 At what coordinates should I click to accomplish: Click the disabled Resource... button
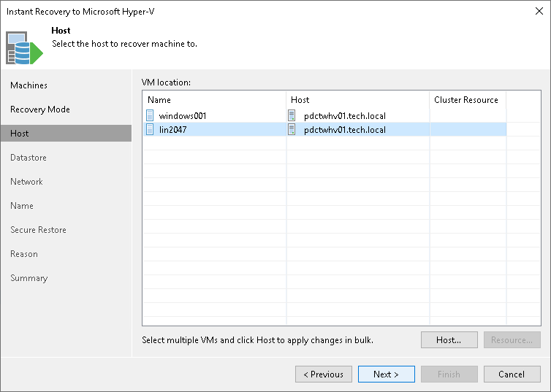(512, 339)
